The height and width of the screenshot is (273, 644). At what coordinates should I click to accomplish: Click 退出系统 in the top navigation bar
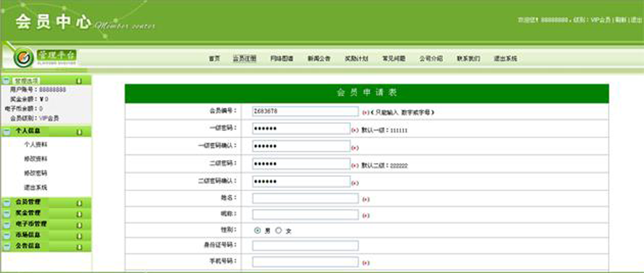pyautogui.click(x=505, y=59)
